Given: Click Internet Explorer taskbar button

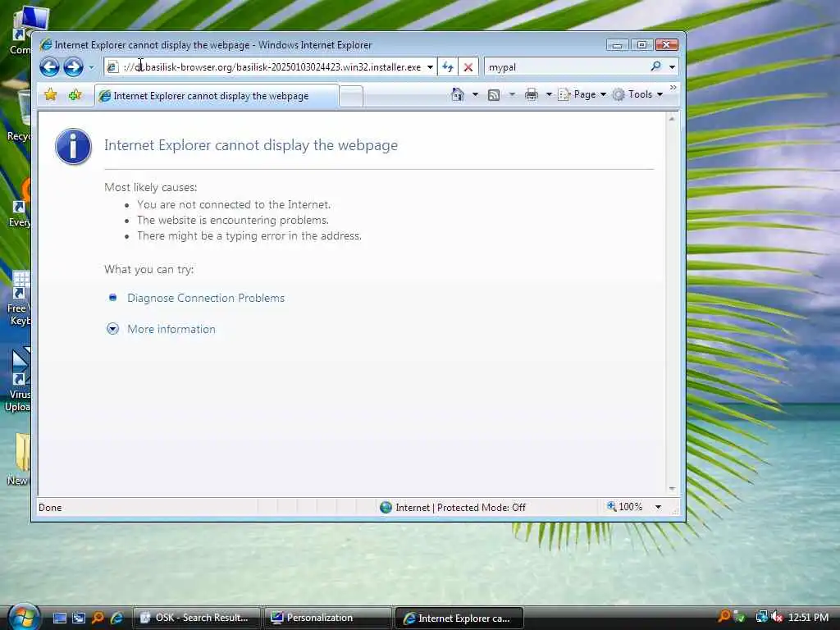Looking at the screenshot, I should coord(459,619).
